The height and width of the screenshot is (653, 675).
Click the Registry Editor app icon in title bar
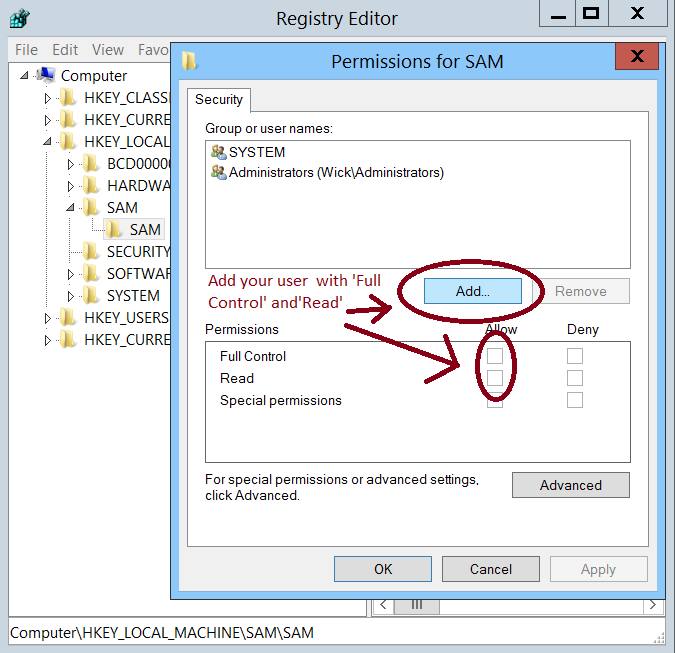[x=19, y=18]
